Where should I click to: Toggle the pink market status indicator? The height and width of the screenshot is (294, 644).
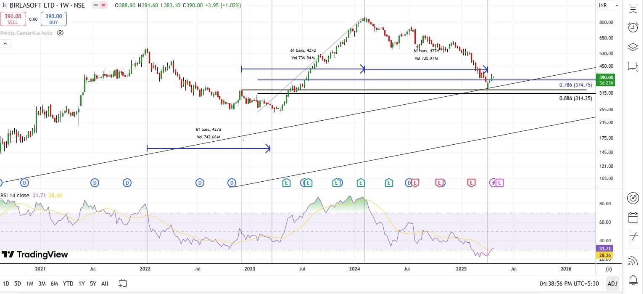(x=103, y=5)
